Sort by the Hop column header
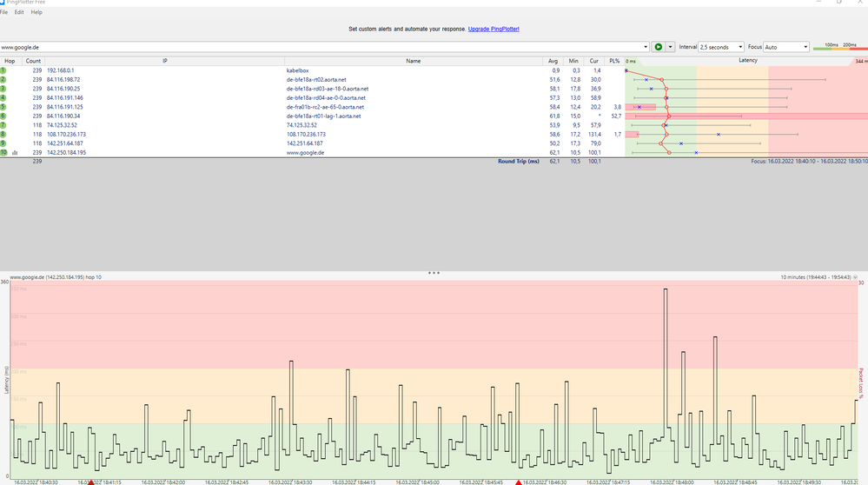Screen dimensions: 868x485 point(10,61)
